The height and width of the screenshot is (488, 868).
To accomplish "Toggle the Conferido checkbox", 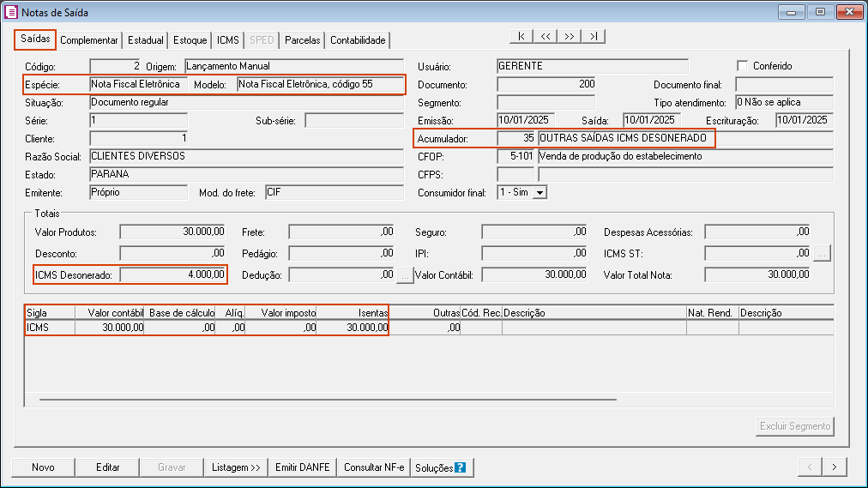I will [743, 66].
